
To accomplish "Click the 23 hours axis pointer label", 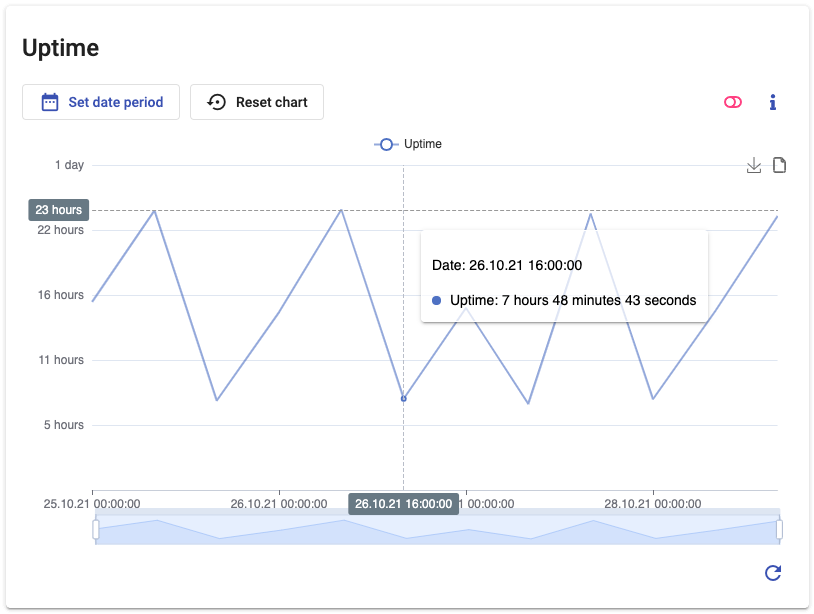I will click(x=58, y=210).
